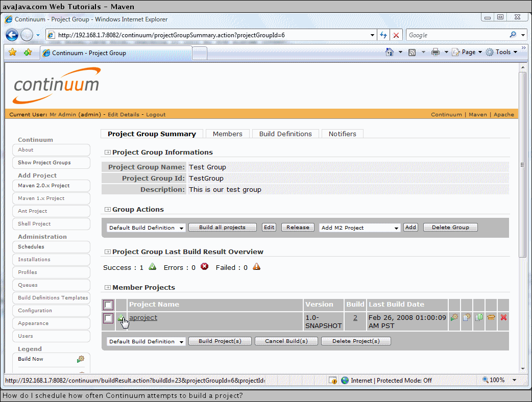The image size is (532, 402).
Task: Click the Print icon in IE toolbar
Action: 435,52
